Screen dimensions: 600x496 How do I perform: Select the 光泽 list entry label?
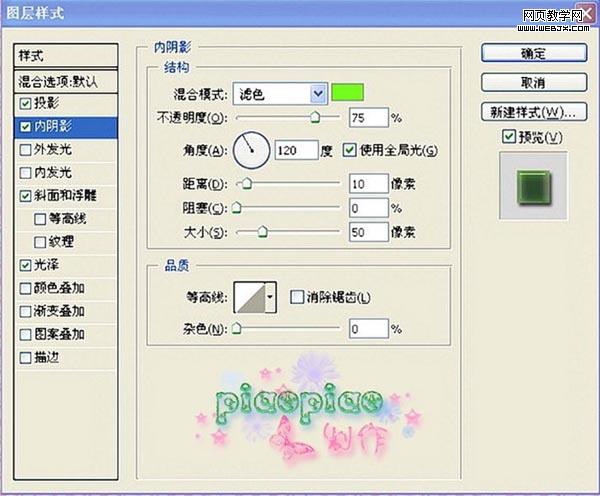pyautogui.click(x=47, y=265)
